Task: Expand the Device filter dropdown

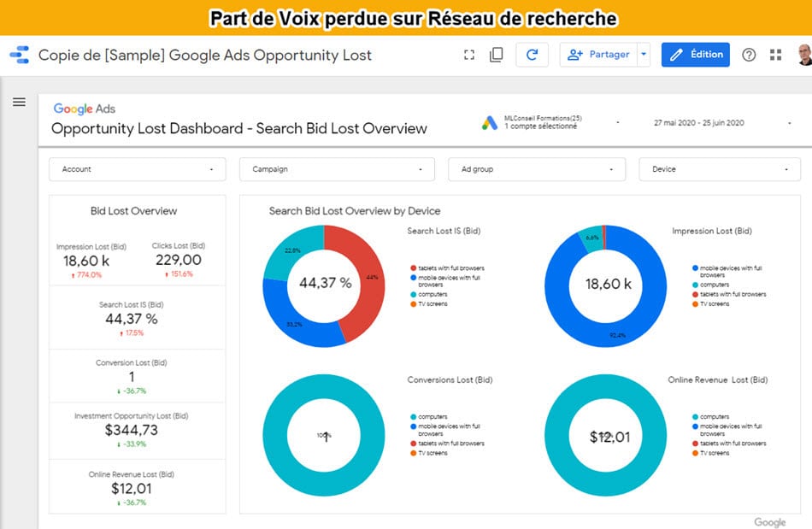Action: (720, 169)
